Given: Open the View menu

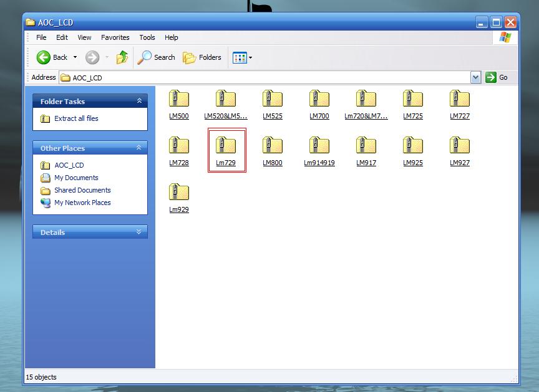Looking at the screenshot, I should tap(84, 37).
